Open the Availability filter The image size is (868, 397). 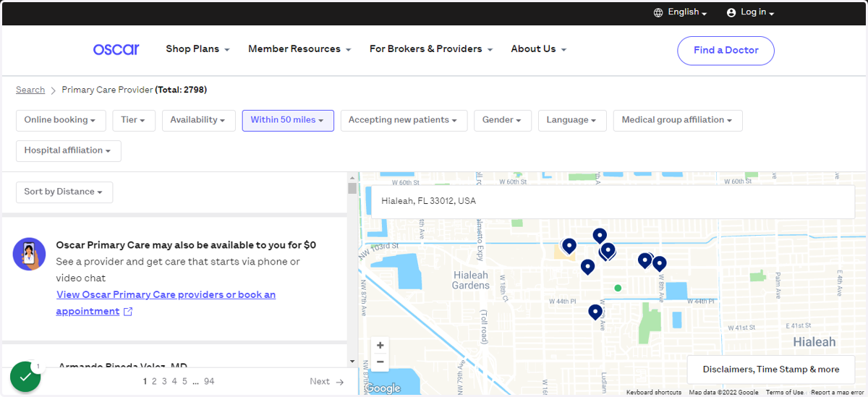click(x=198, y=120)
